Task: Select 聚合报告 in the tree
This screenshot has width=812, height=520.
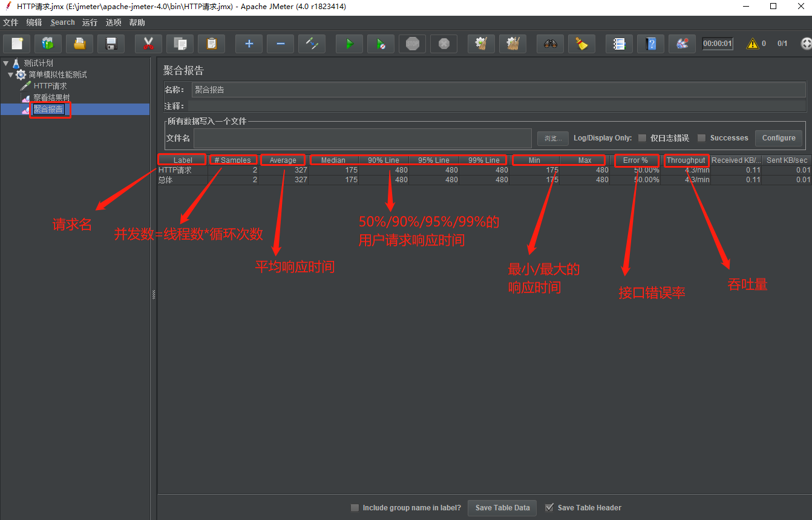Action: [x=48, y=109]
